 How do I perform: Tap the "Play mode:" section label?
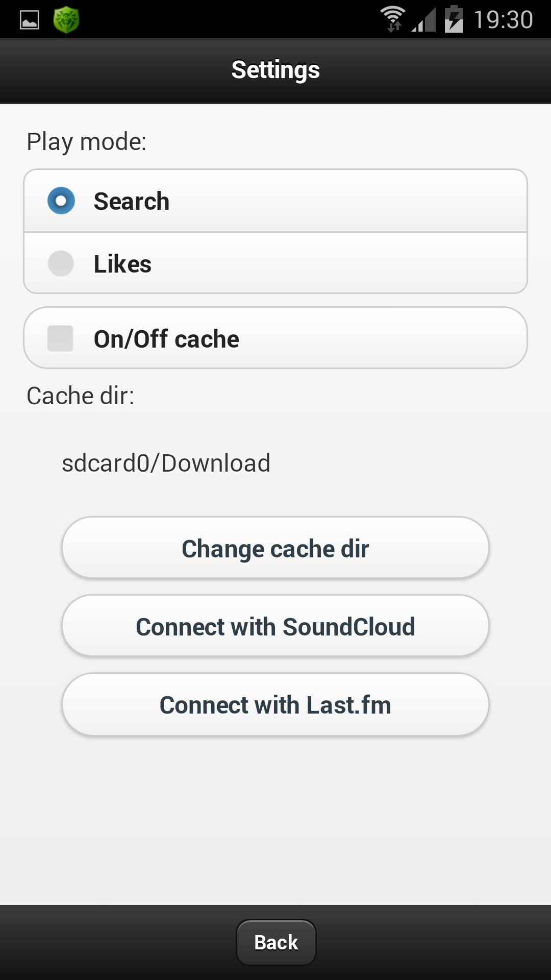tap(86, 141)
